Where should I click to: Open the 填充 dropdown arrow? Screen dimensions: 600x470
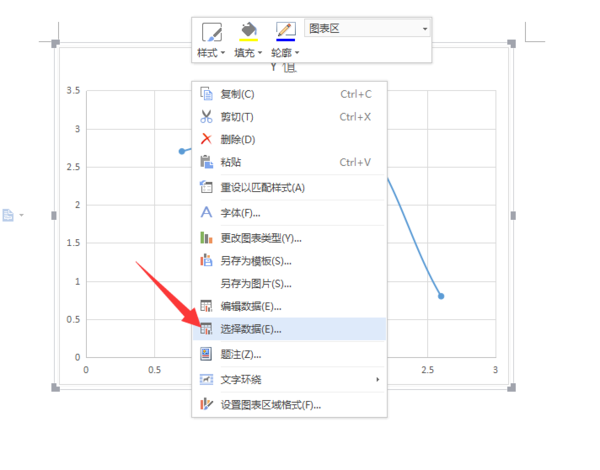tap(260, 52)
